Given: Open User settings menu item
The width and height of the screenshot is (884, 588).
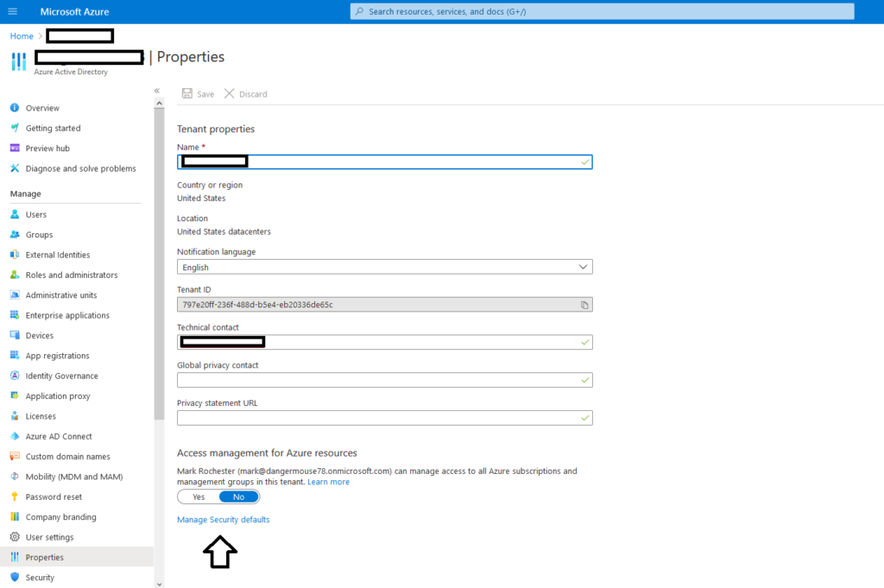Looking at the screenshot, I should click(49, 537).
